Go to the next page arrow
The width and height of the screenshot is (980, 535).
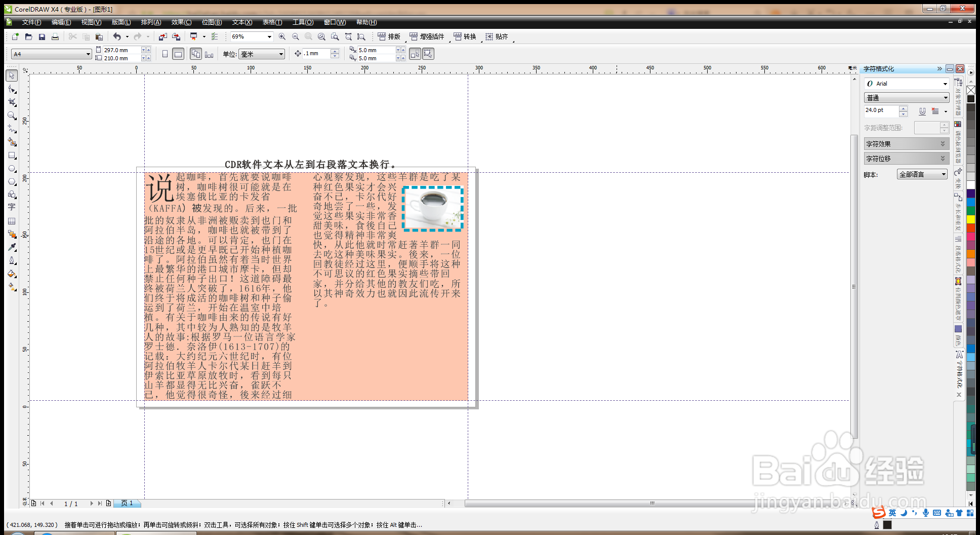92,503
